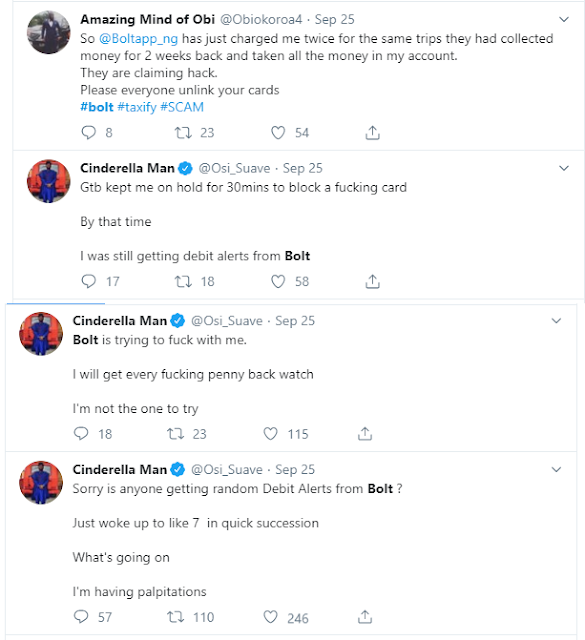
Task: Reply to the Gtb hold tweet
Action: pyautogui.click(x=89, y=281)
